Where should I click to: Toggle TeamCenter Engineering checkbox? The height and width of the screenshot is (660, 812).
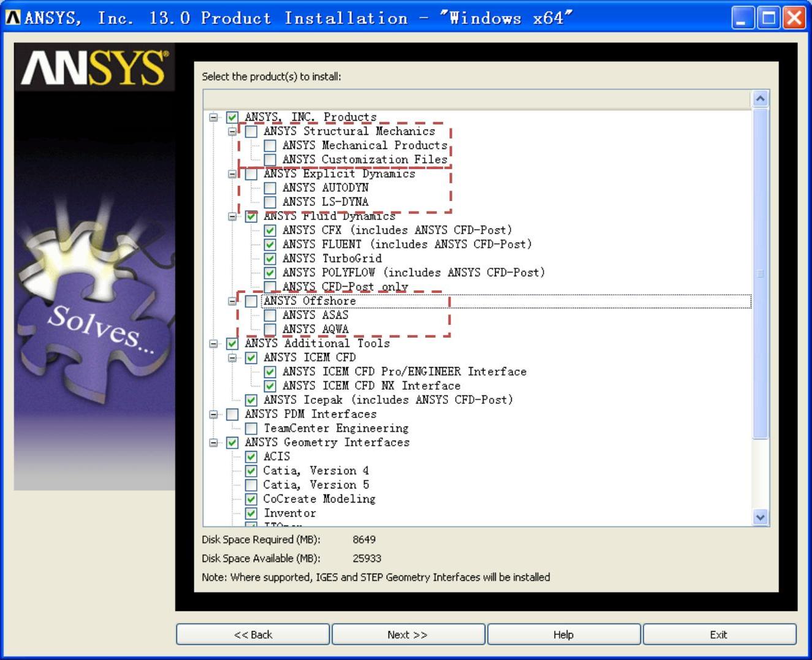click(x=251, y=428)
